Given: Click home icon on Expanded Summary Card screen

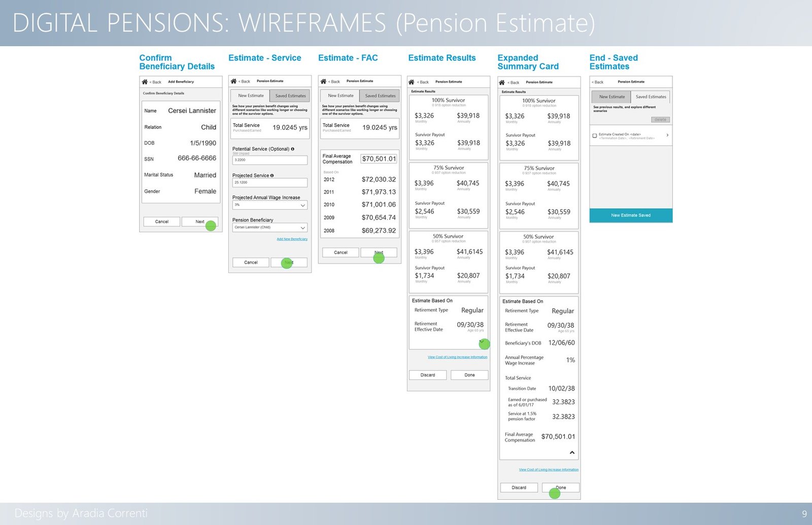Looking at the screenshot, I should point(502,82).
